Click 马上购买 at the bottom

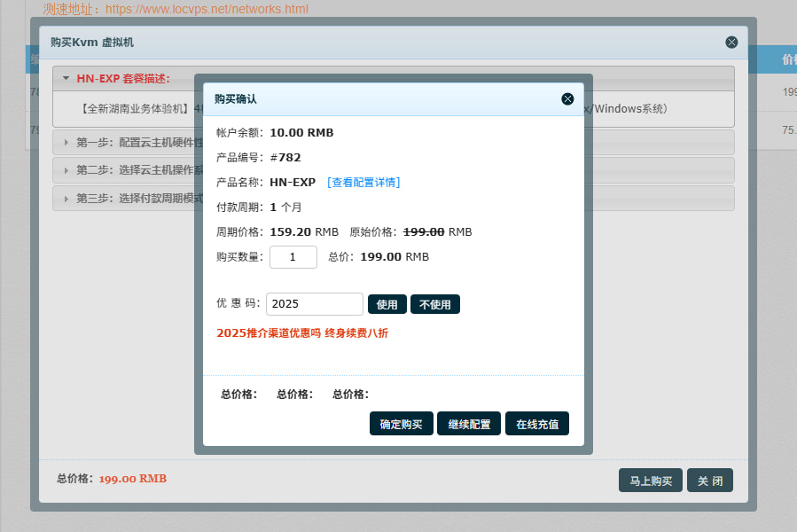tap(650, 480)
